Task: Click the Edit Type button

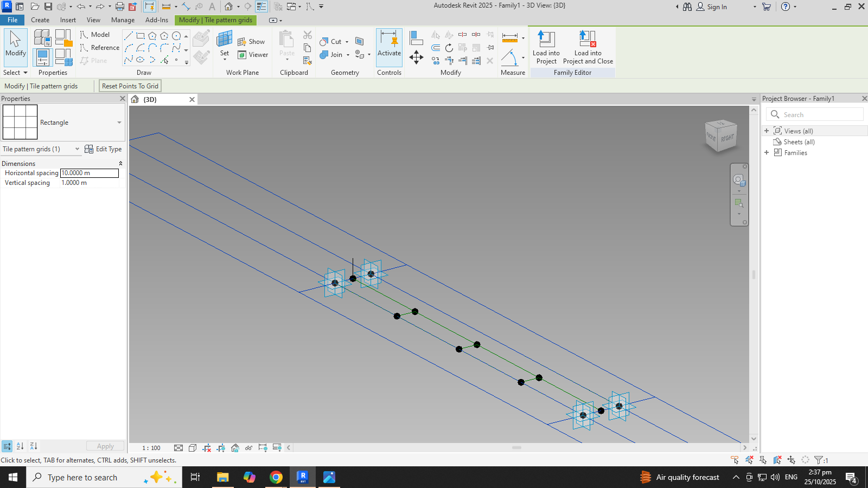Action: pos(103,149)
